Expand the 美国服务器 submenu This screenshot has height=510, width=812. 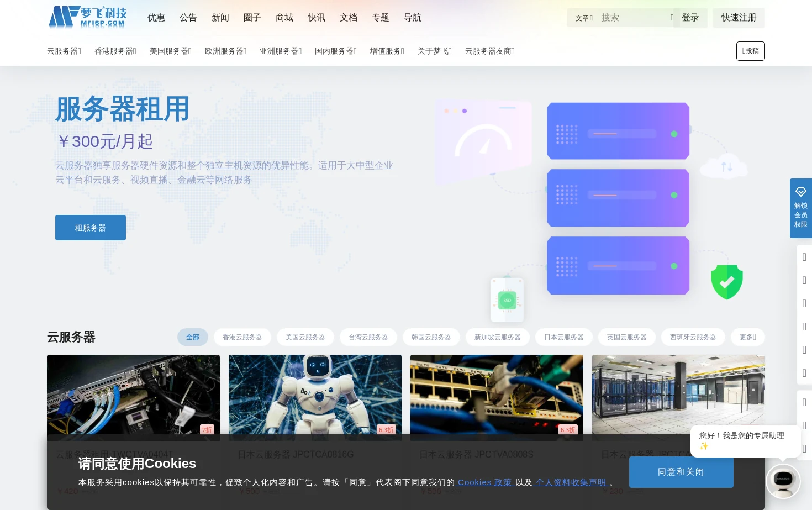171,51
